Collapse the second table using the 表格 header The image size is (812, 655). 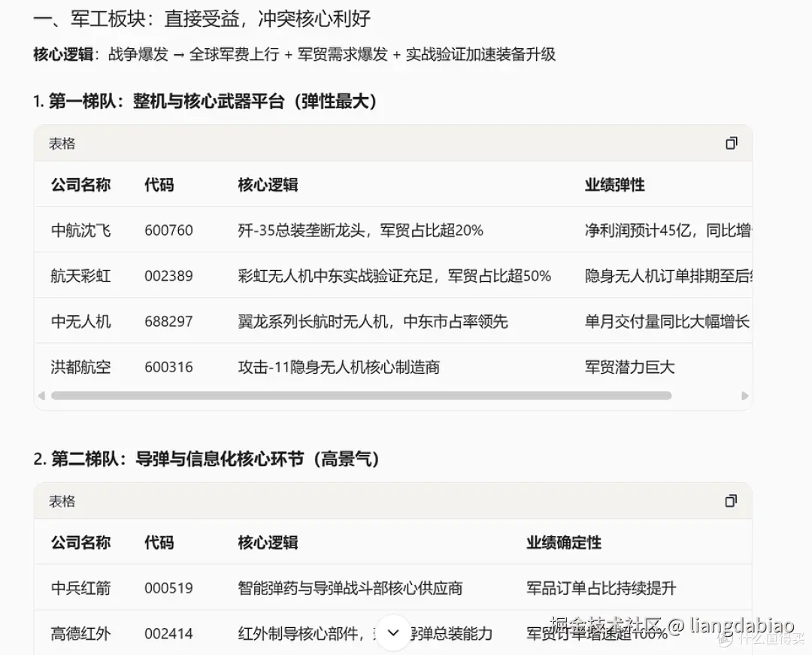pos(61,500)
